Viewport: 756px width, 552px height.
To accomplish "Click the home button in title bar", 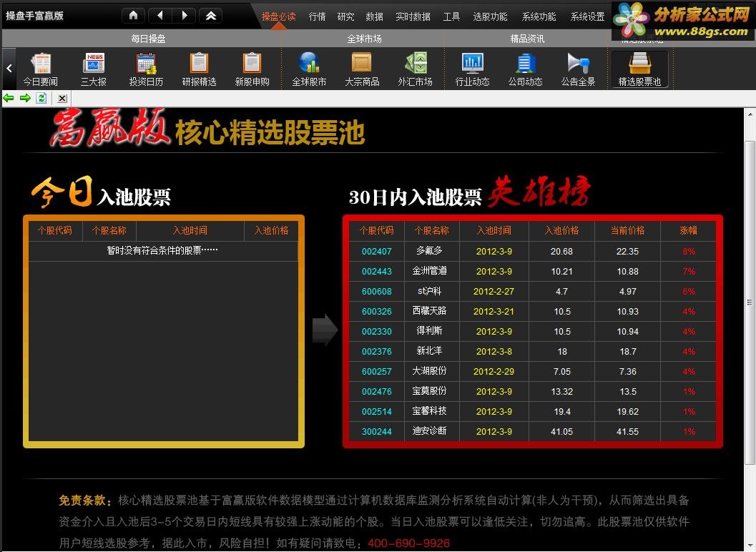I will [134, 16].
